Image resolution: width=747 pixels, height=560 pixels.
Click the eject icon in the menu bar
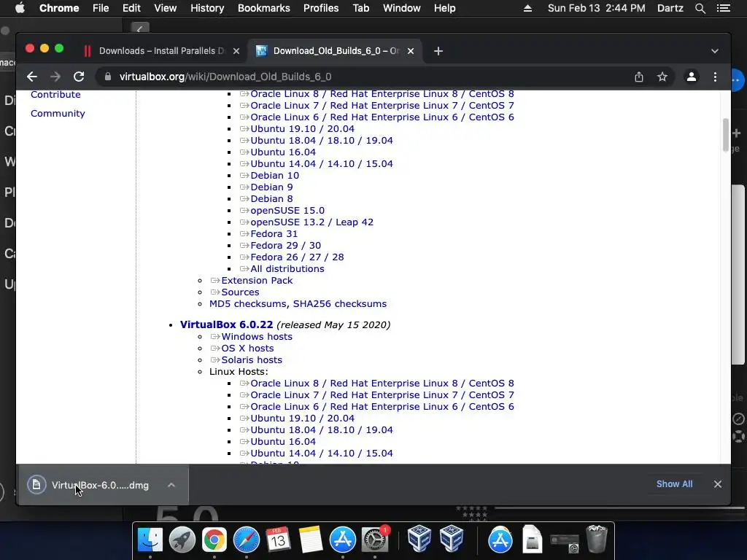[528, 8]
